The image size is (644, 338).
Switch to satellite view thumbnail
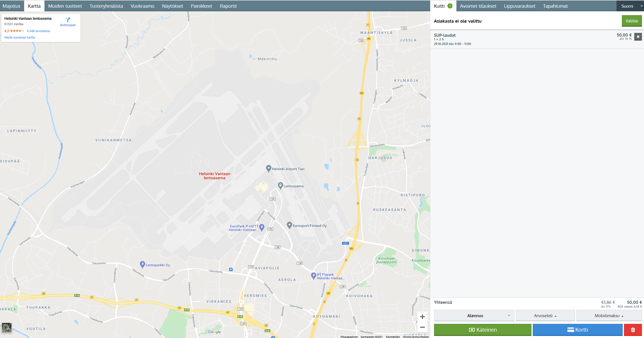(7, 328)
